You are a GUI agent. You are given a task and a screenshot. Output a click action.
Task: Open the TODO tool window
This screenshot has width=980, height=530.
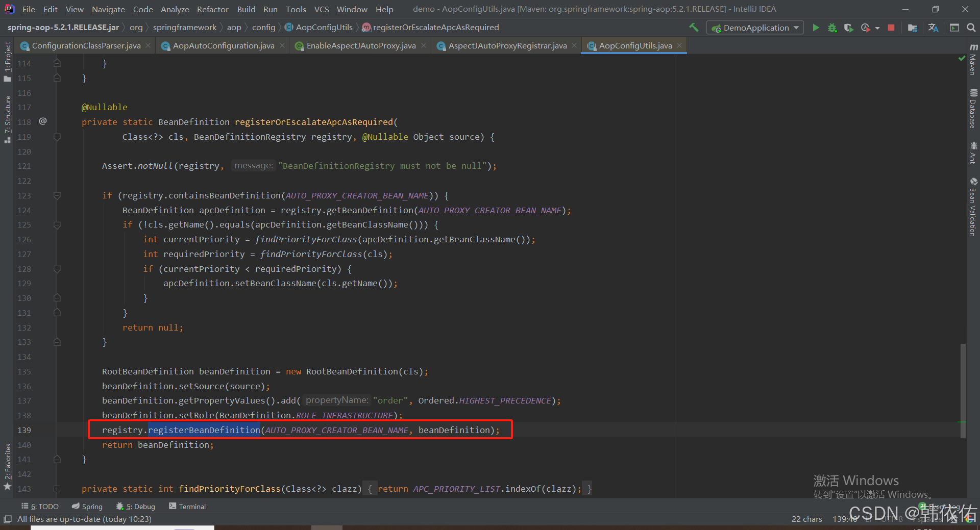click(x=40, y=506)
